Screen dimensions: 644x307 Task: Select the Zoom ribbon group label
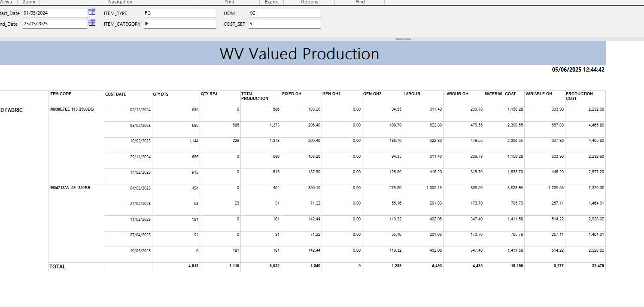click(x=29, y=2)
